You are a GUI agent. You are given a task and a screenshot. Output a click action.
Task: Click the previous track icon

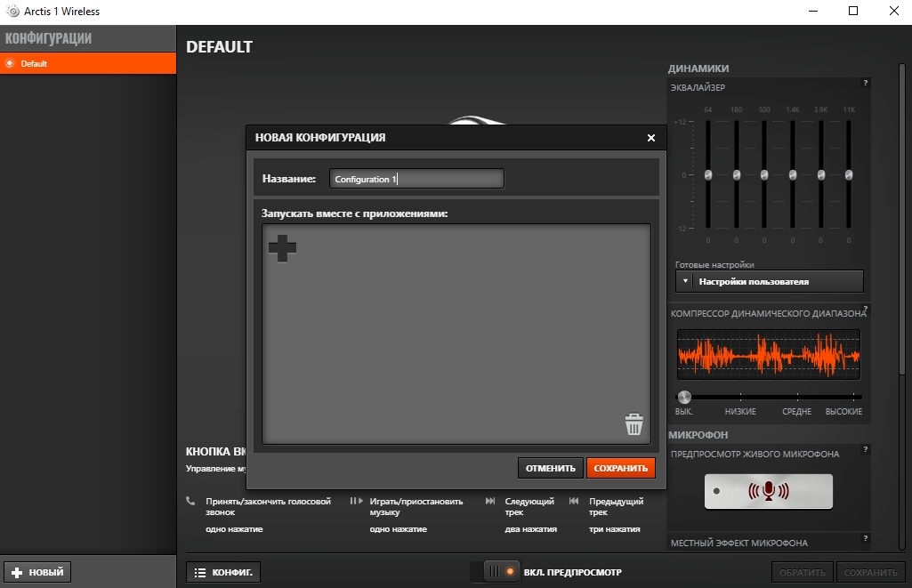click(x=574, y=501)
